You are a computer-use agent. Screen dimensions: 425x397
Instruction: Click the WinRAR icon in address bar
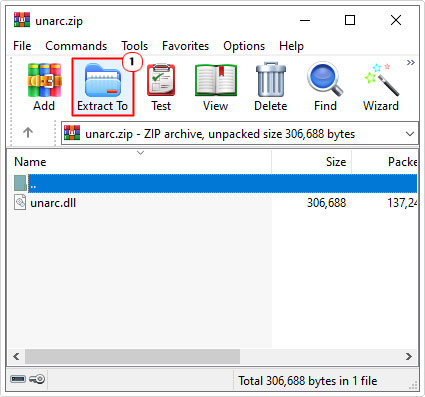(x=72, y=133)
